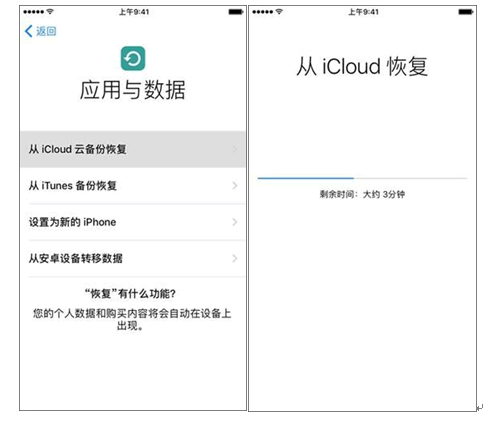Viewport: 499px width, 425px height.
Task: Tap the "恢复"有什么功能? help text
Action: point(130,294)
